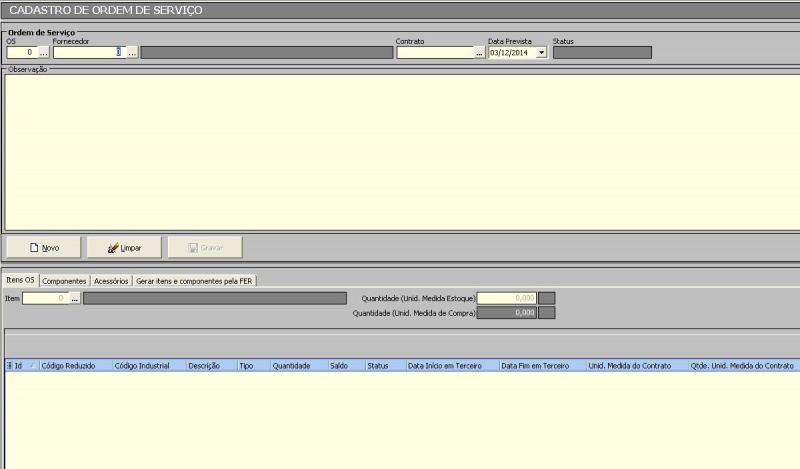Sort grid by Descrição column header
800x469 pixels.
tap(204, 367)
